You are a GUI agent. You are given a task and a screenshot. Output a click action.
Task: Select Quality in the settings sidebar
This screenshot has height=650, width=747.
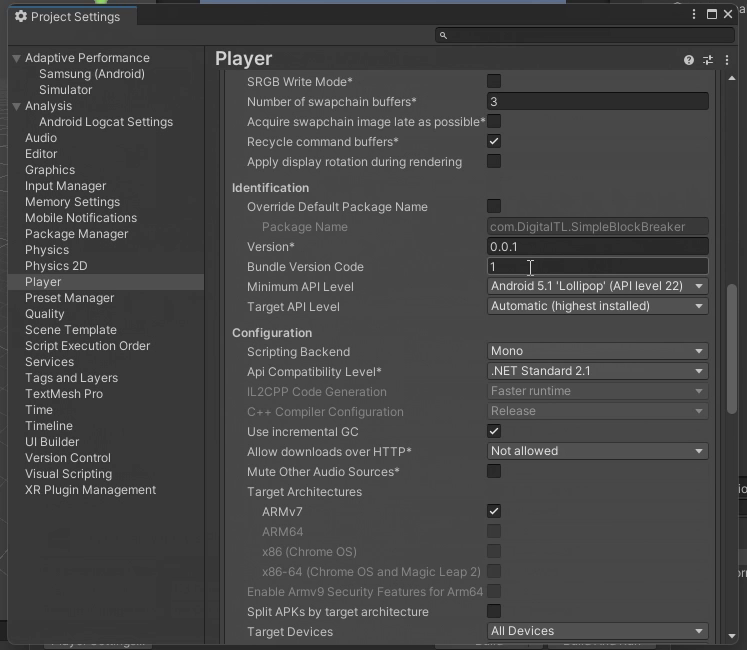45,314
